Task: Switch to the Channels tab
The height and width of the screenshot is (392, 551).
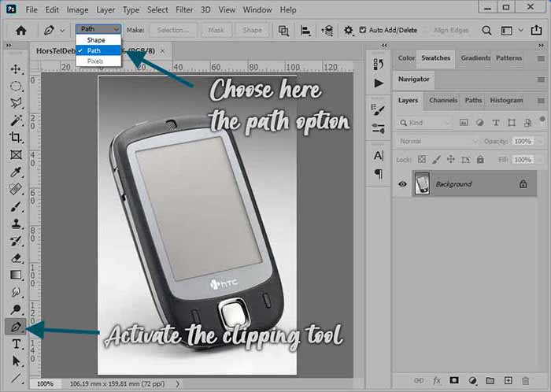Action: [x=443, y=101]
